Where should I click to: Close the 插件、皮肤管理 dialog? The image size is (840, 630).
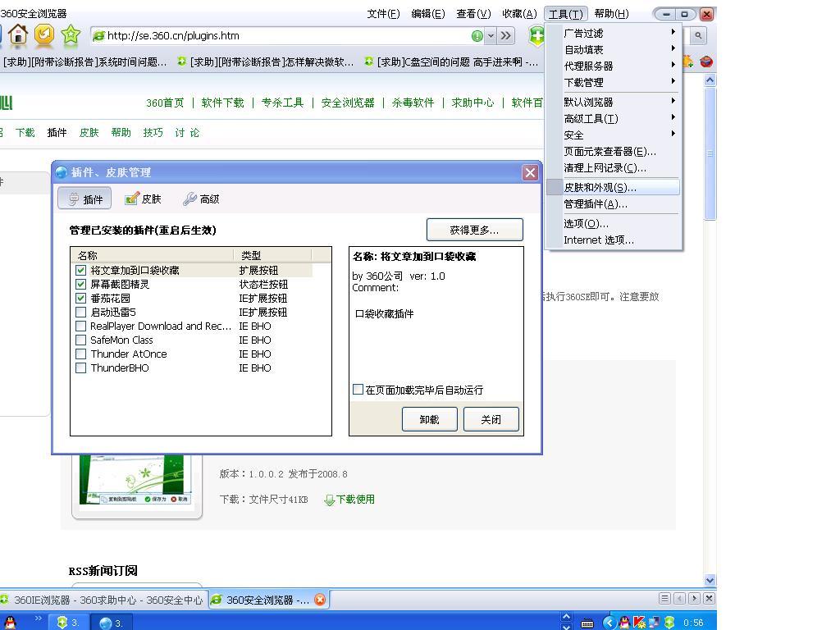pos(530,172)
